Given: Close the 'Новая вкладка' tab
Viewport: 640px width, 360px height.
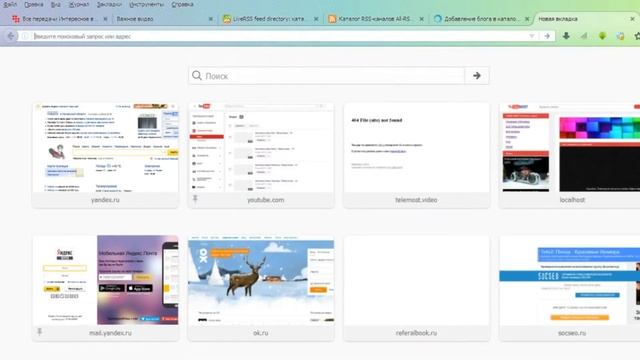Looking at the screenshot, I should click(632, 19).
